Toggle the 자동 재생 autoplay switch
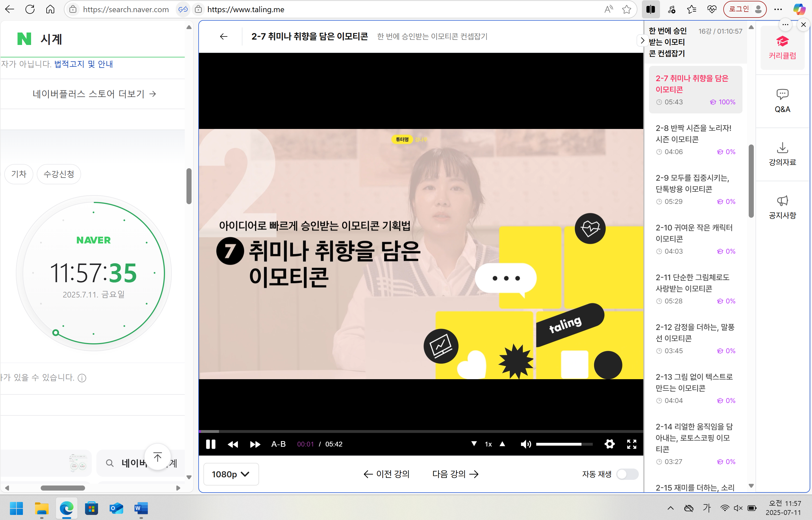Image resolution: width=812 pixels, height=520 pixels. [x=627, y=474]
